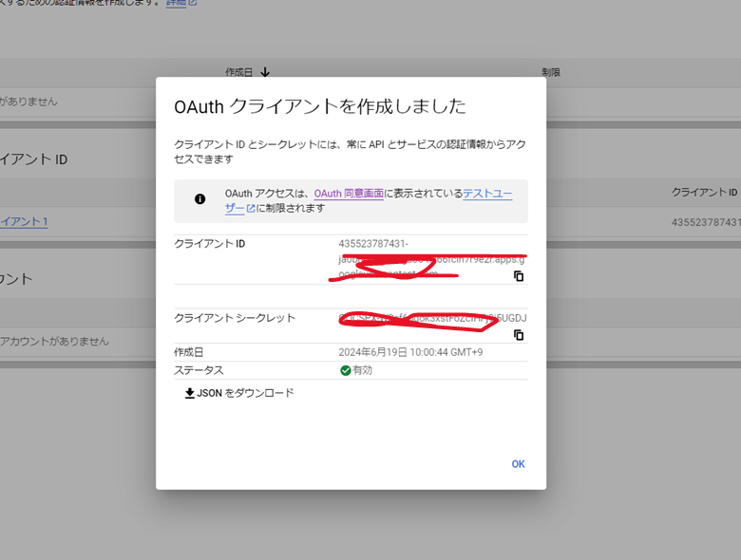741x560 pixels.
Task: Click the 作成日 column header in the background table
Action: (x=238, y=72)
